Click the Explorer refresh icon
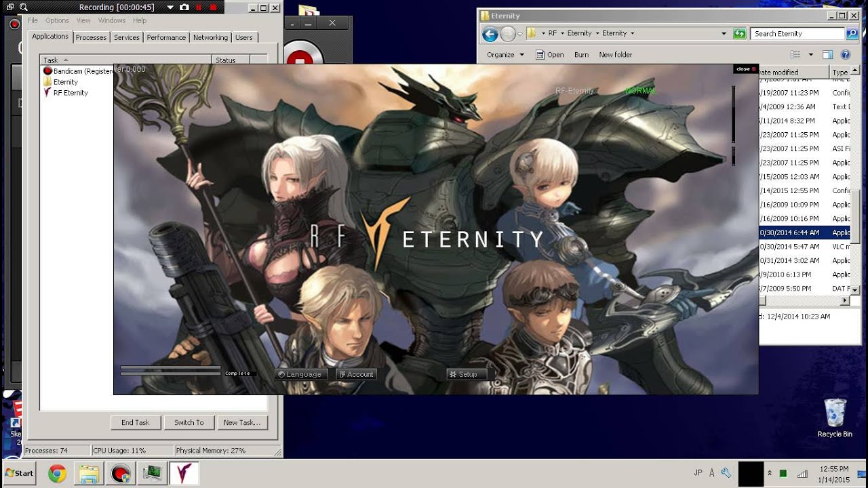868x488 pixels. (740, 33)
